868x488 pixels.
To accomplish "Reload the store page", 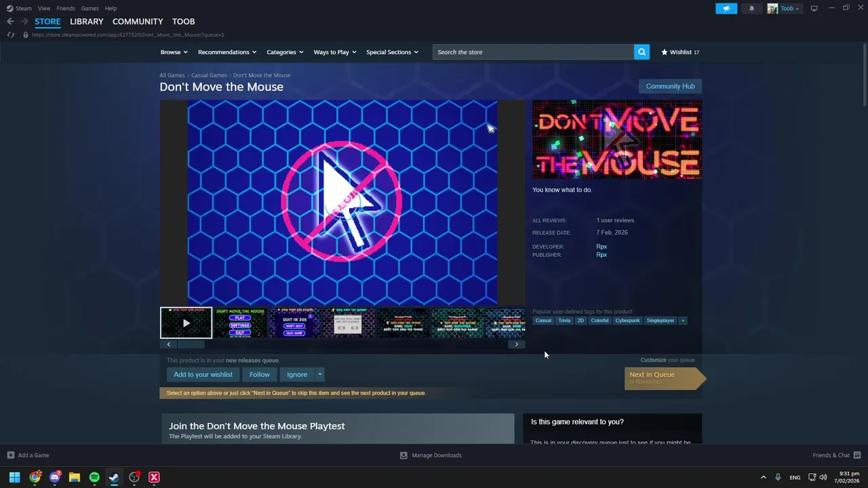I will click(10, 35).
